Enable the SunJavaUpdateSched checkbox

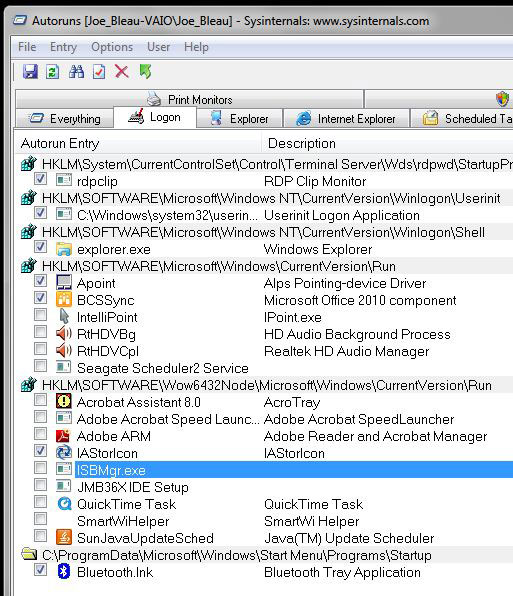40,536
